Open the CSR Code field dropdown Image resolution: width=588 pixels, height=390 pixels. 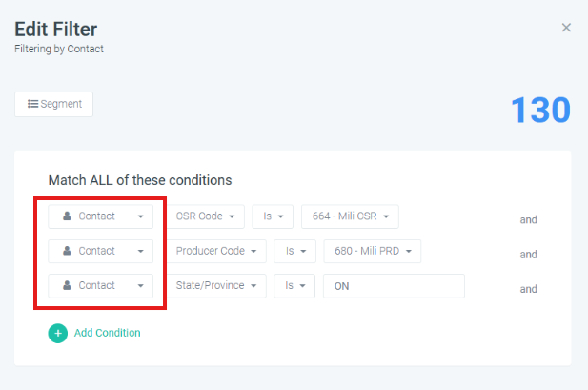point(206,216)
